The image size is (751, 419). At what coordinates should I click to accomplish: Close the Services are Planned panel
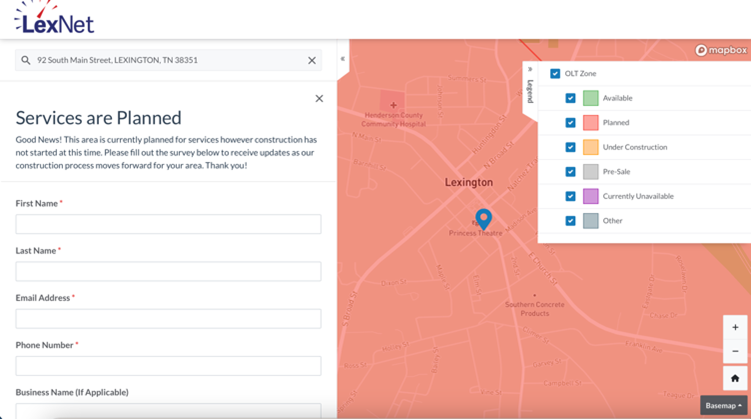[319, 98]
